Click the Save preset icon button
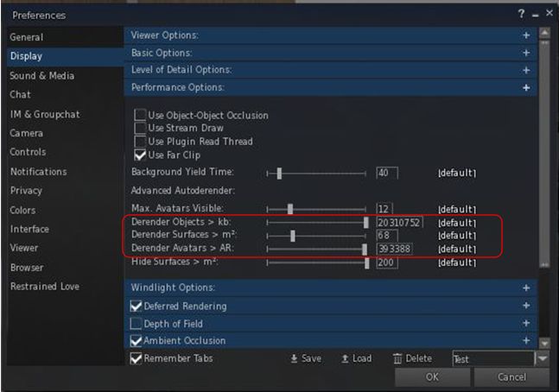 click(x=295, y=358)
